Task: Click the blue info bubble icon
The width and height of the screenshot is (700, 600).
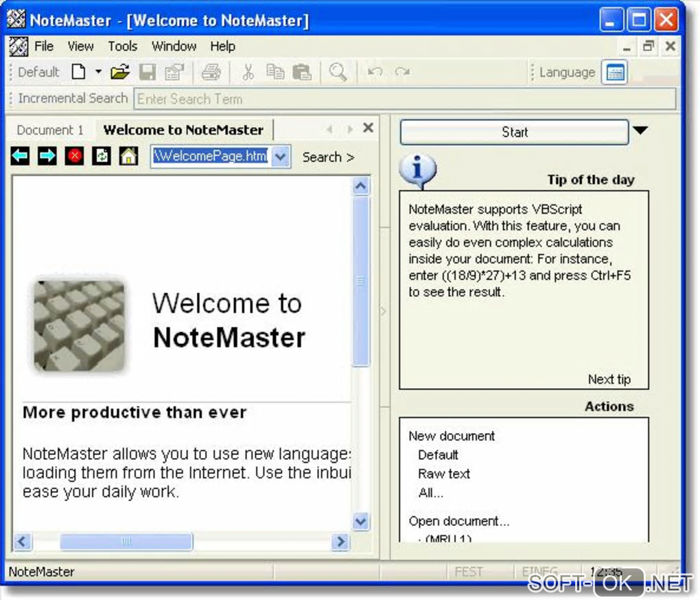Action: pos(417,170)
